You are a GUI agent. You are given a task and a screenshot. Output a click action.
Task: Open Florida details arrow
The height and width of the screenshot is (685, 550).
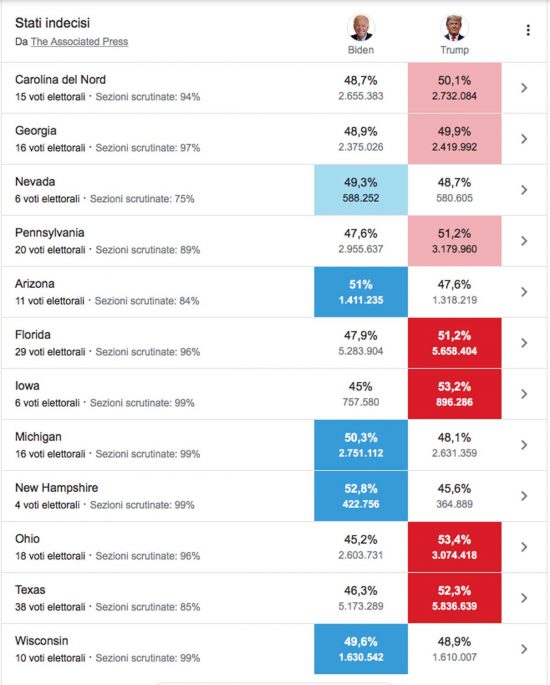(x=524, y=343)
